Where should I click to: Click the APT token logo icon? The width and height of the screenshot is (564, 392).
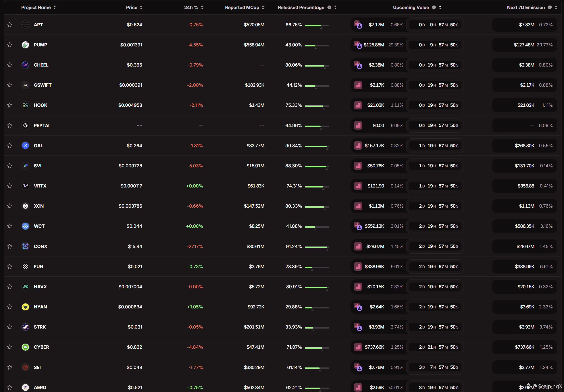25,25
